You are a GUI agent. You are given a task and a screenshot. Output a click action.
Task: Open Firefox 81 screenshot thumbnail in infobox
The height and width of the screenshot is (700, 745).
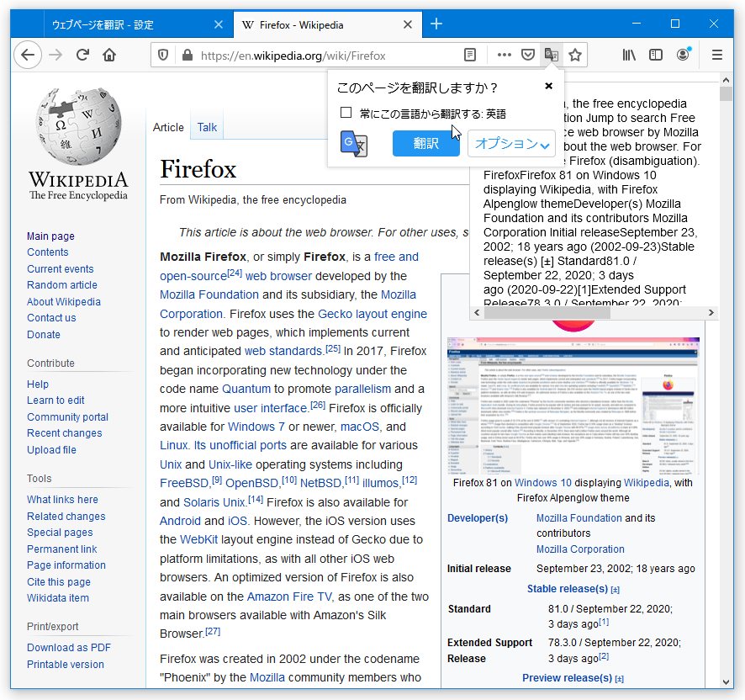pyautogui.click(x=573, y=406)
